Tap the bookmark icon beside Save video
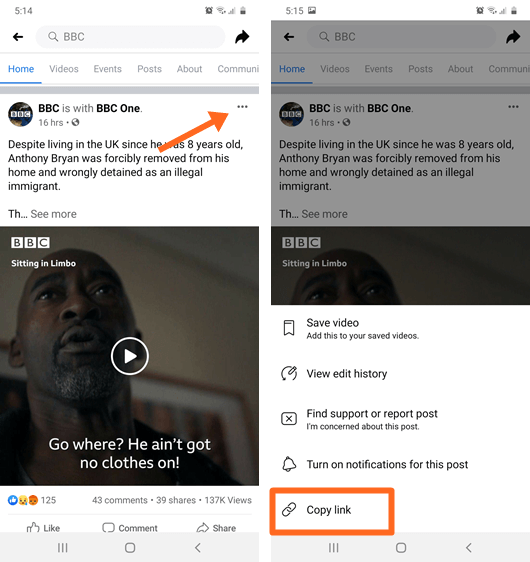This screenshot has width=530, height=562. (289, 328)
